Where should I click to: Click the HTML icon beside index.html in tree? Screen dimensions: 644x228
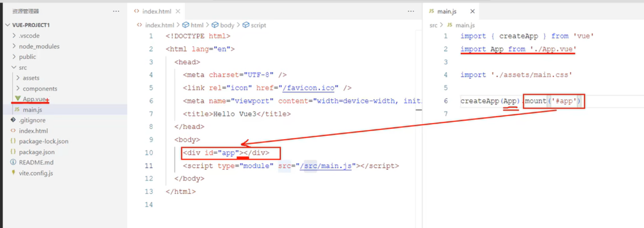coord(13,131)
